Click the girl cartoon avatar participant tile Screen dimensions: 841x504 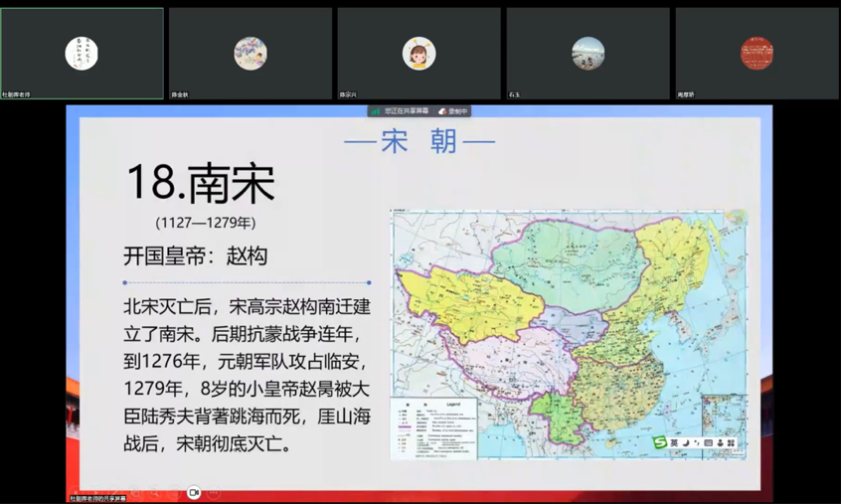pyautogui.click(x=420, y=54)
